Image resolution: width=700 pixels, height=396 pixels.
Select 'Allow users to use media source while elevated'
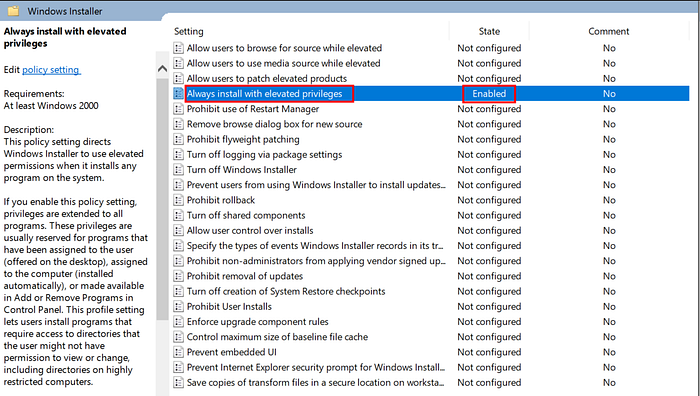pyautogui.click(x=283, y=63)
